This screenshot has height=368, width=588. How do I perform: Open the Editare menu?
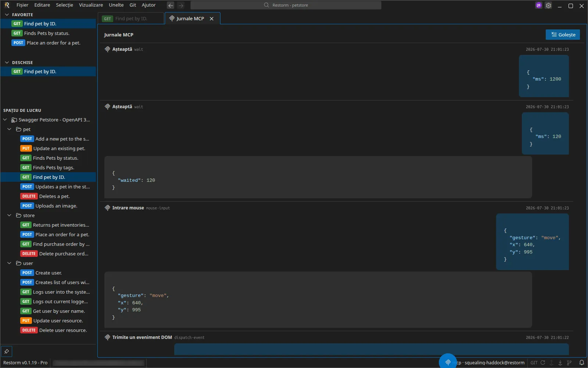pyautogui.click(x=42, y=5)
